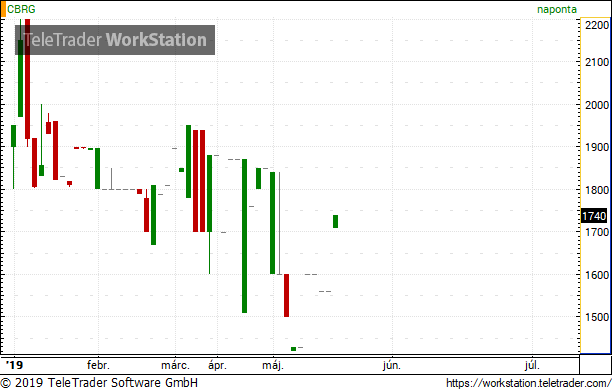This screenshot has width=612, height=392.
Task: Select the márc. marker on time axis
Action: [175, 365]
